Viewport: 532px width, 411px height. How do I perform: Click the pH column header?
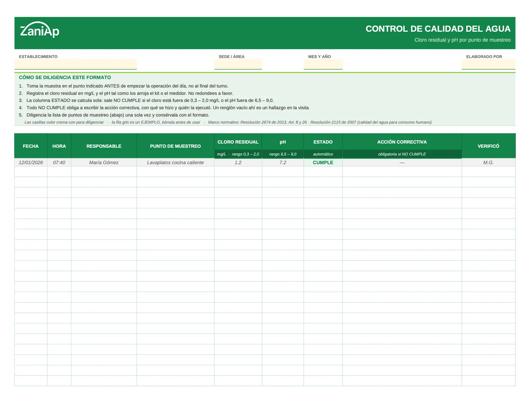[283, 142]
